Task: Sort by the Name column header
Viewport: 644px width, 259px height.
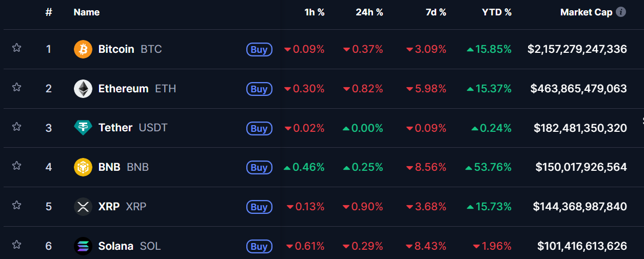Action: (87, 12)
